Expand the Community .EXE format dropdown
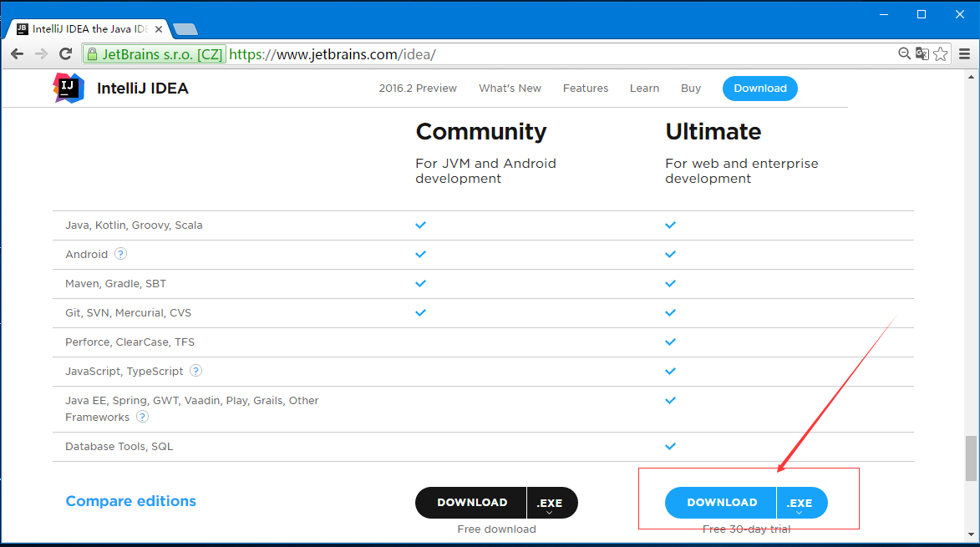The width and height of the screenshot is (980, 547). [552, 503]
